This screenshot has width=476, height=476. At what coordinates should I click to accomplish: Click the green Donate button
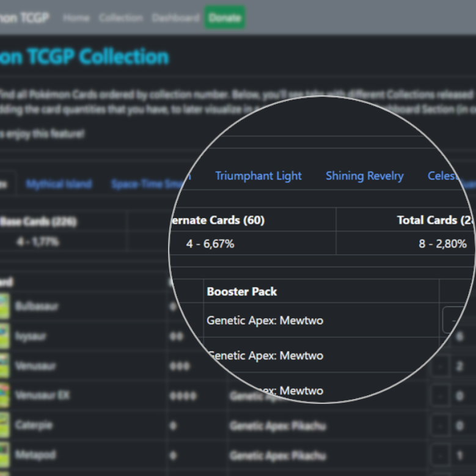(x=225, y=18)
